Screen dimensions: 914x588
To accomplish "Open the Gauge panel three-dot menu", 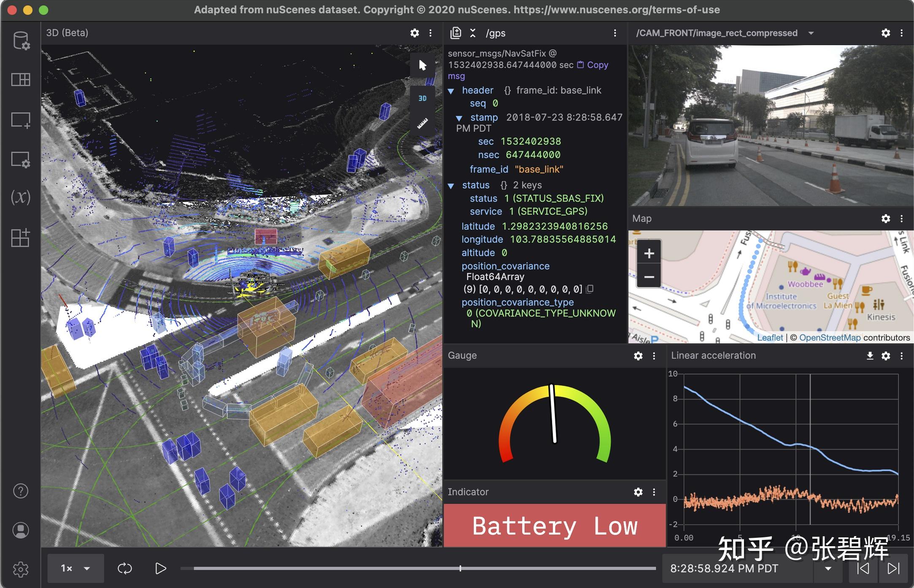I will (x=654, y=356).
